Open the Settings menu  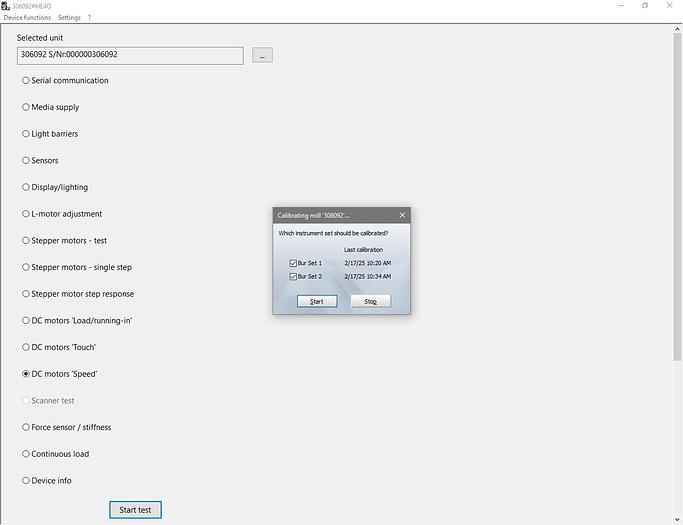(x=69, y=18)
